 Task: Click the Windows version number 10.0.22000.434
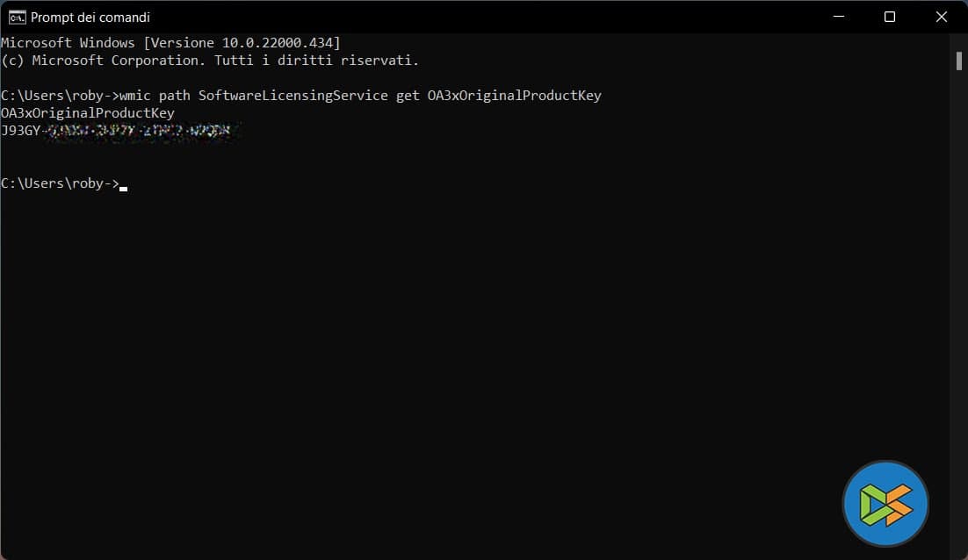click(x=277, y=43)
